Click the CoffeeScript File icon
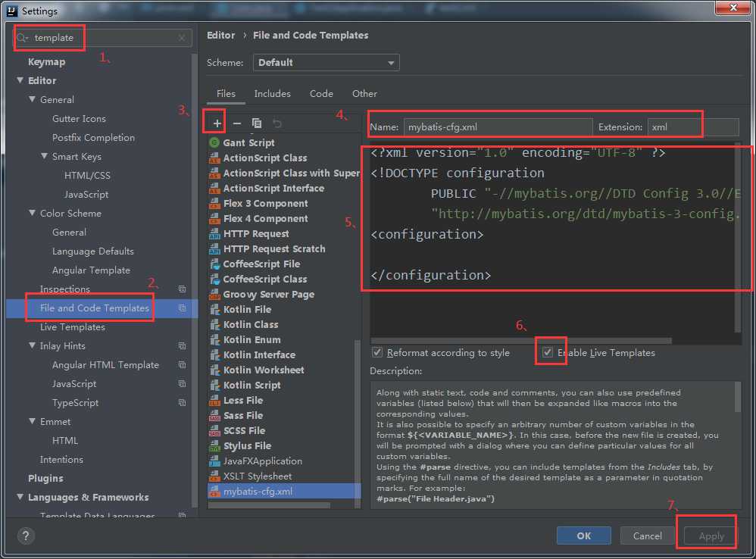 (x=214, y=264)
